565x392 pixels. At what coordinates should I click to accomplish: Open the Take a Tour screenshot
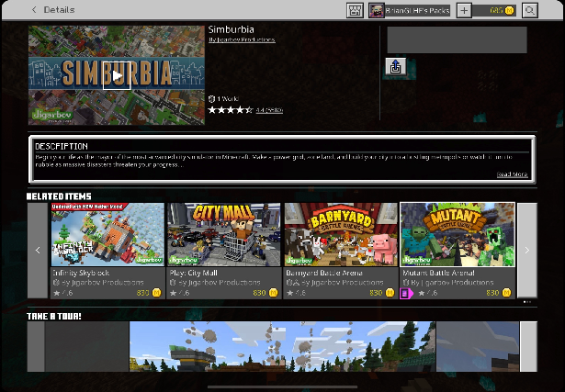point(282,345)
